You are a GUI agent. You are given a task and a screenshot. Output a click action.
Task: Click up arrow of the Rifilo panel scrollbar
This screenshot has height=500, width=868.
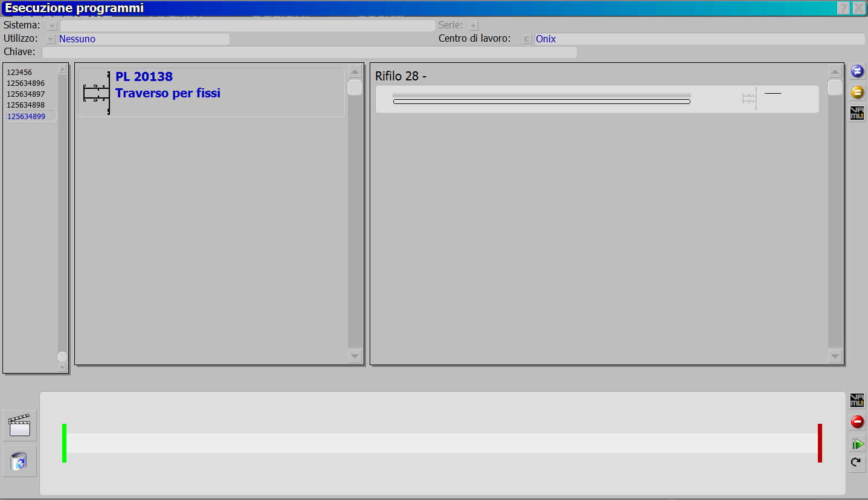[835, 71]
